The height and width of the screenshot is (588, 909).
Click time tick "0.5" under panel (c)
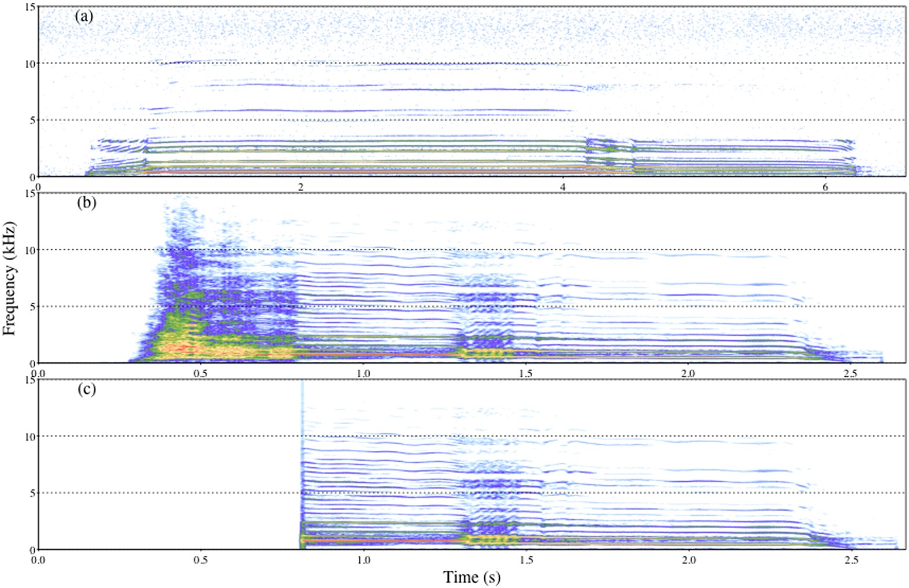point(200,560)
